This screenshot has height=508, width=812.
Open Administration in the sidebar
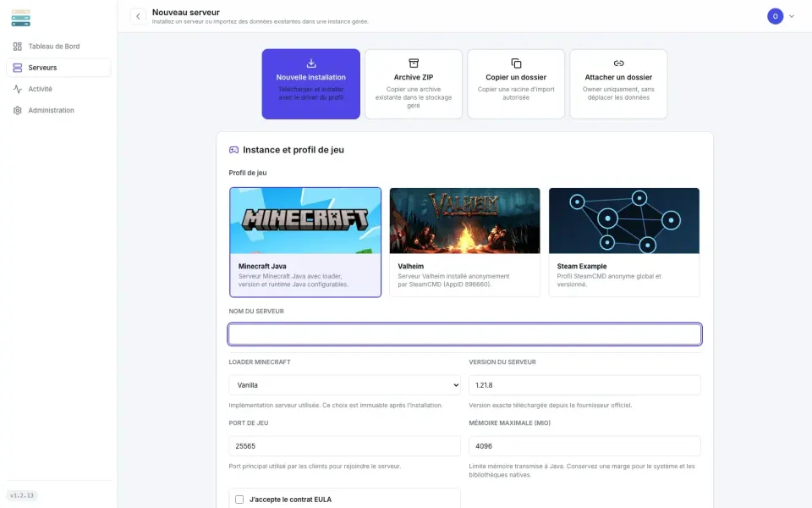pyautogui.click(x=58, y=110)
